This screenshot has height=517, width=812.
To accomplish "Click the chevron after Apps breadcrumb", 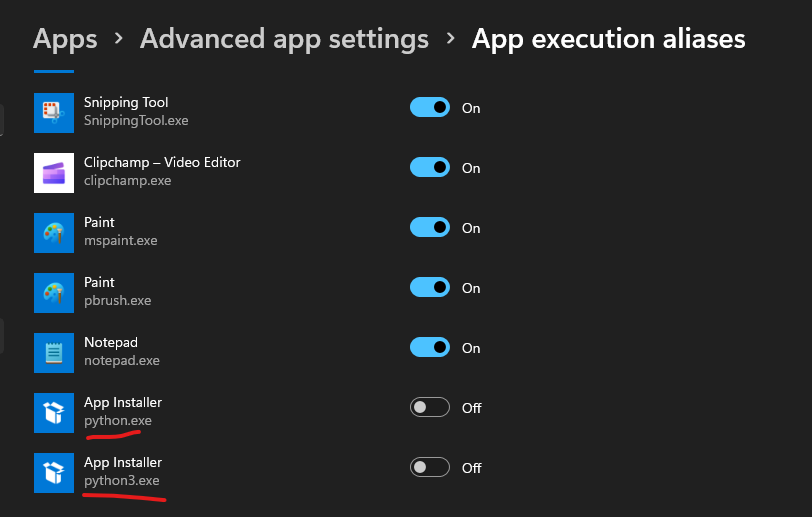I will [119, 38].
